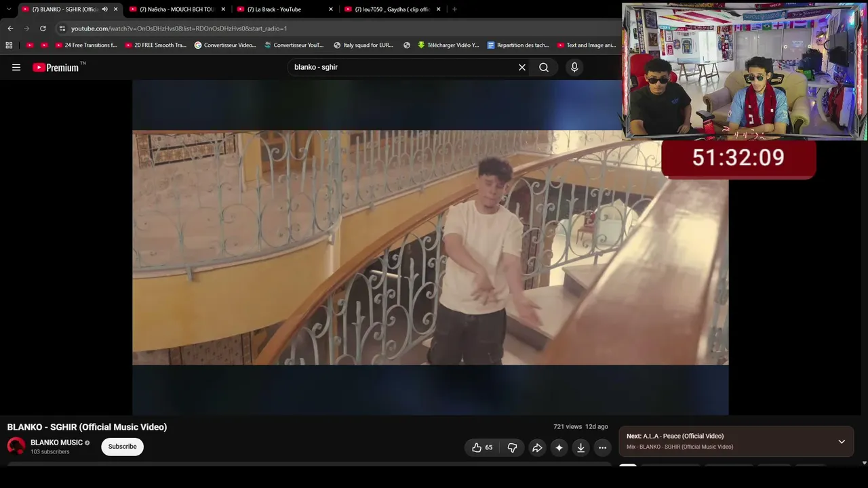Go back to the previous page
Viewport: 868px width, 488px height.
coord(10,28)
